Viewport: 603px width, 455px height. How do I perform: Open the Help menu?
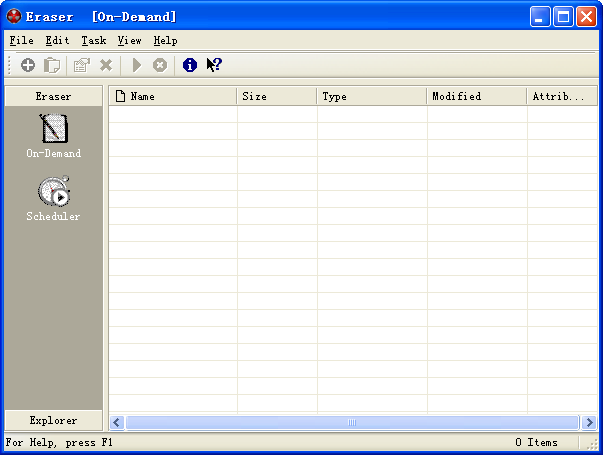tap(165, 41)
